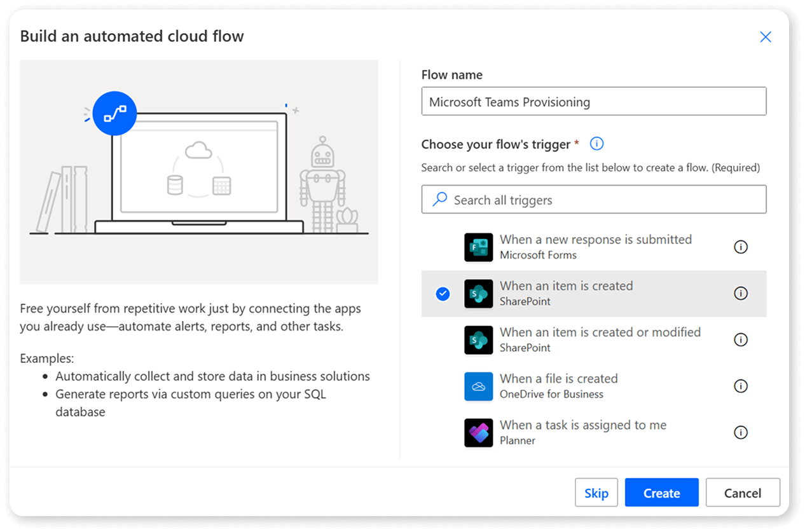
Task: Click the 'Search all triggers' field
Action: click(594, 200)
